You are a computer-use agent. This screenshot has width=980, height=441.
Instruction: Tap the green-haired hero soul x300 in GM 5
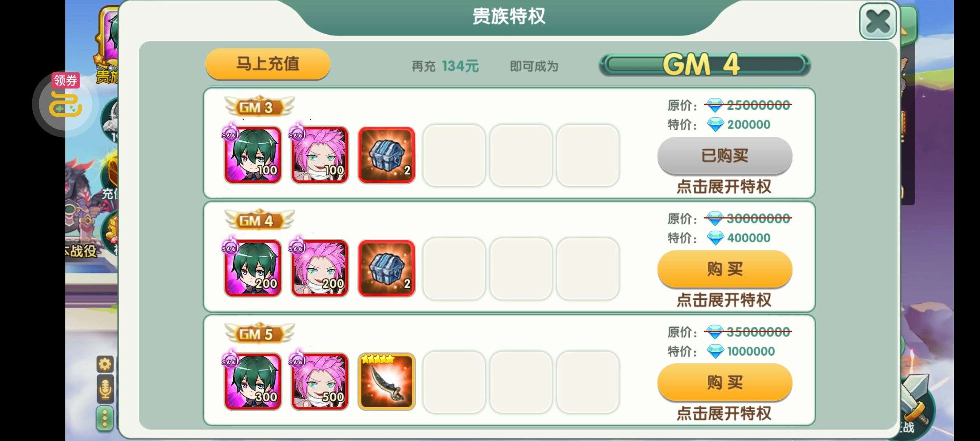[x=253, y=381]
